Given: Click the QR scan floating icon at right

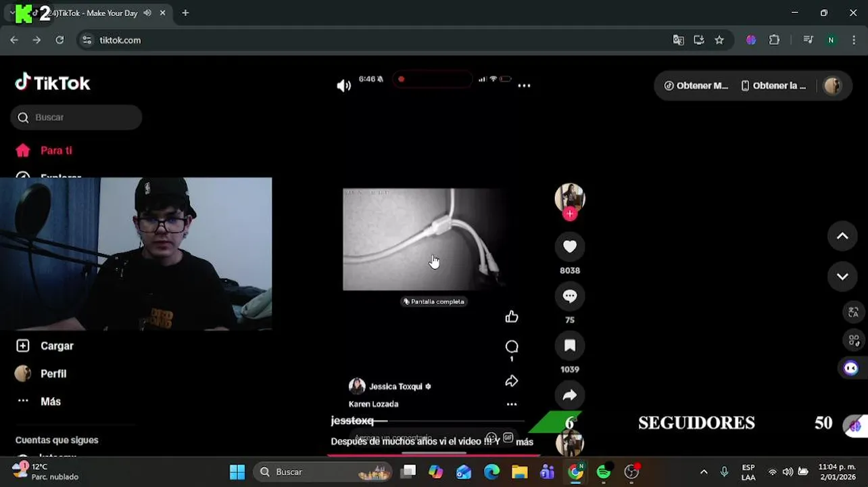Looking at the screenshot, I should 853,340.
